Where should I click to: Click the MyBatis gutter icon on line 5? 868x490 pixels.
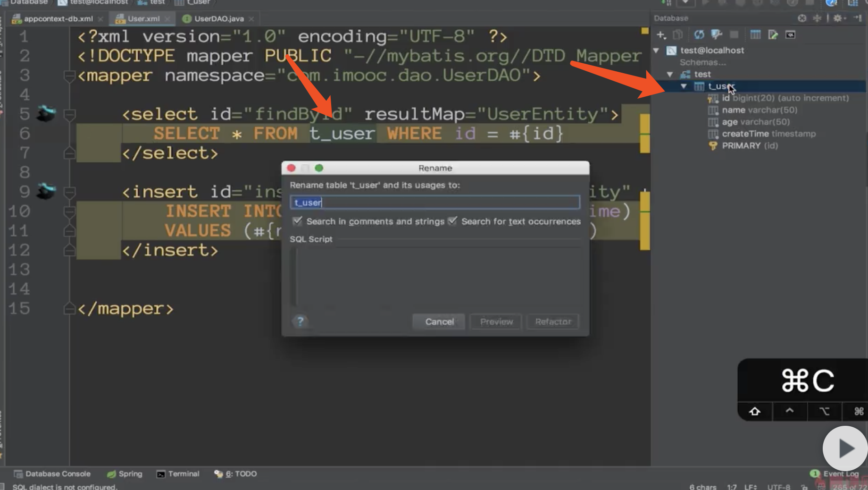[46, 114]
